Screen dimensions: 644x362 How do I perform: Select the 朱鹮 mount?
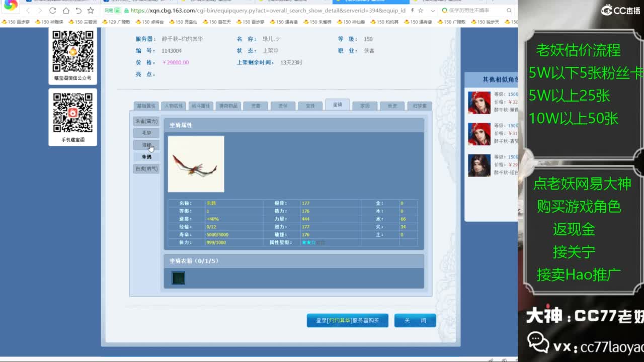coord(146,157)
